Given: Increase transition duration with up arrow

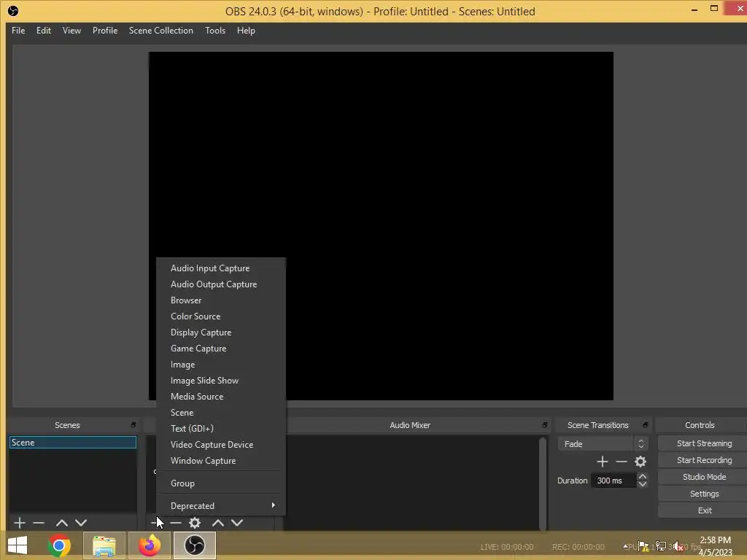Looking at the screenshot, I should (642, 476).
